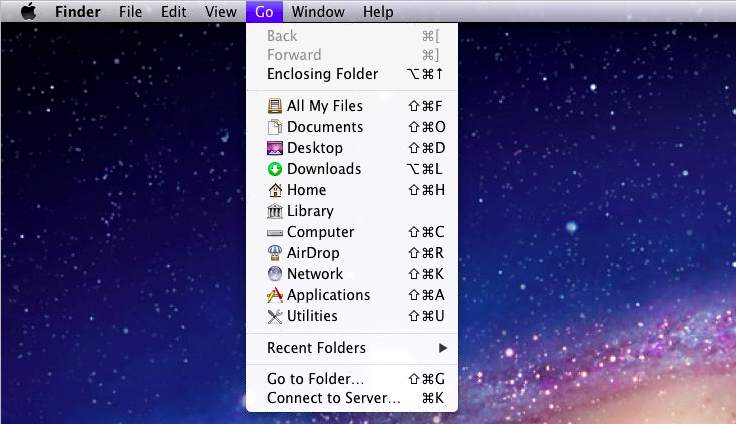Choose Connect to Server… entry

click(352, 398)
